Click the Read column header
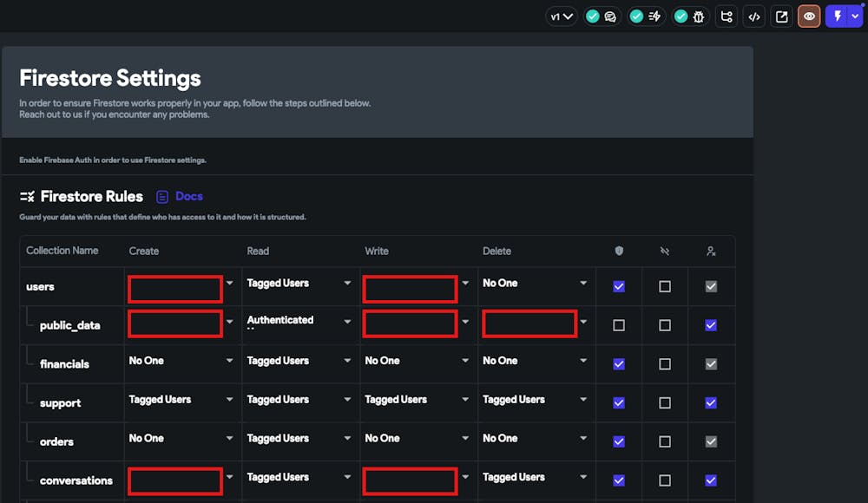The image size is (868, 503). 258,251
